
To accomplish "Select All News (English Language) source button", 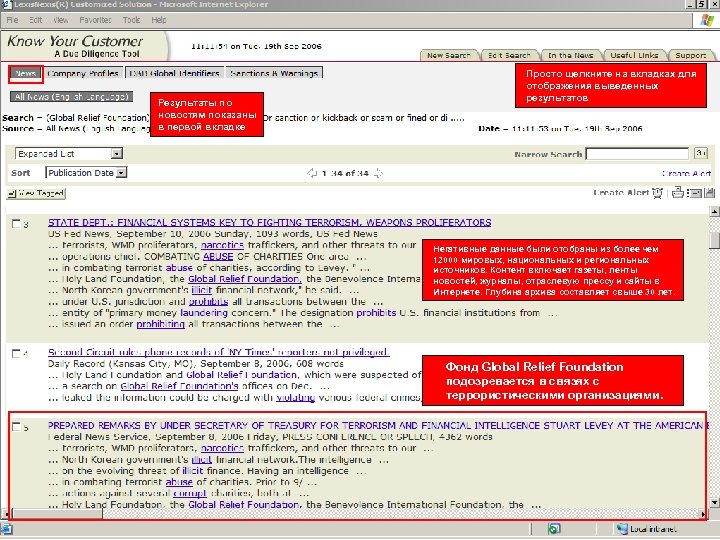I will [x=72, y=96].
